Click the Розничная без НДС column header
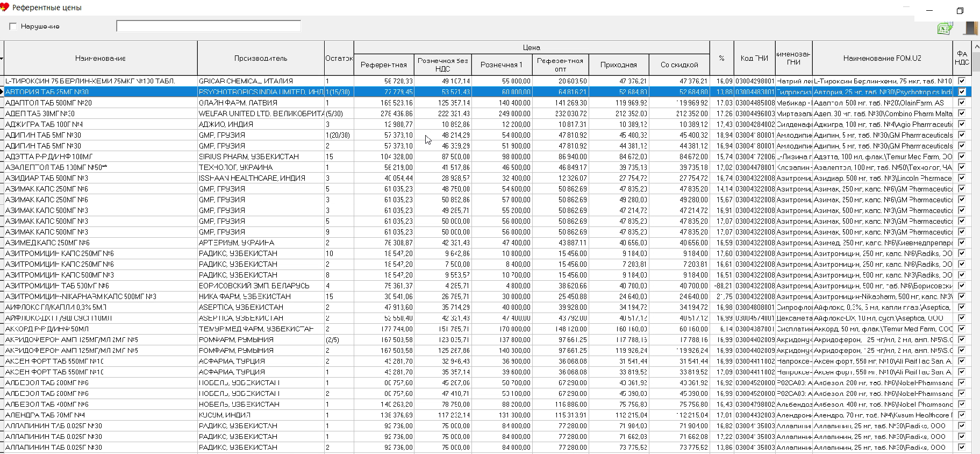Viewport: 980px width, 454px height. 443,65
